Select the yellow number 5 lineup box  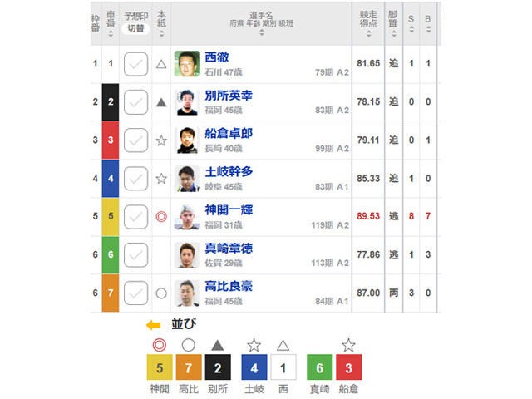tap(160, 367)
